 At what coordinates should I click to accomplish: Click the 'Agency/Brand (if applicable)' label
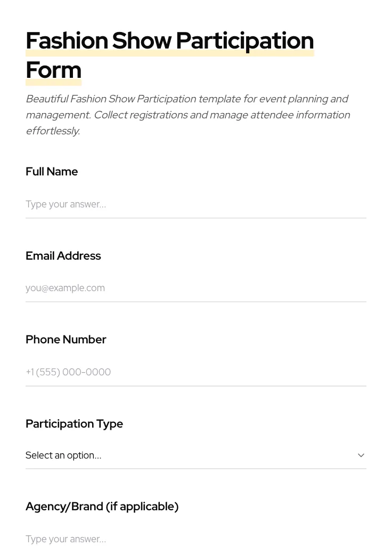(102, 507)
